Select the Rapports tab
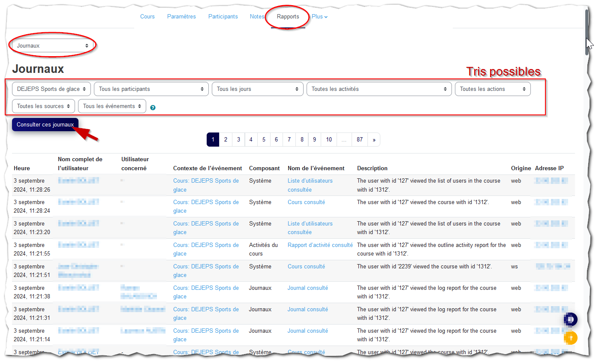This screenshot has width=599, height=364. 288,17
